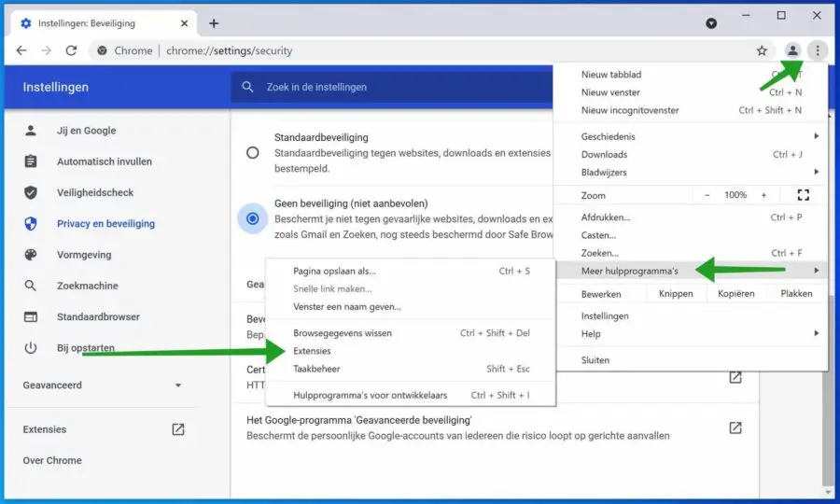The height and width of the screenshot is (504, 840).
Task: Open the Meer hulpprogramma's submenu
Action: [692, 271]
